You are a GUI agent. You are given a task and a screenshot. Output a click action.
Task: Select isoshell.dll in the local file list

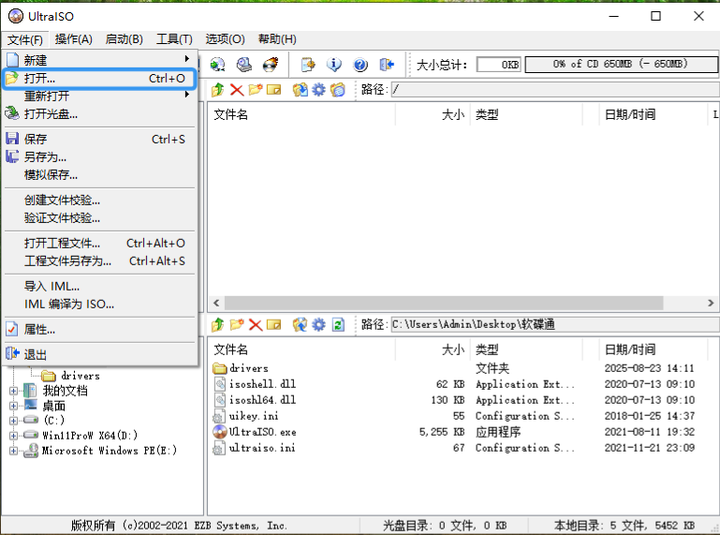coord(262,384)
